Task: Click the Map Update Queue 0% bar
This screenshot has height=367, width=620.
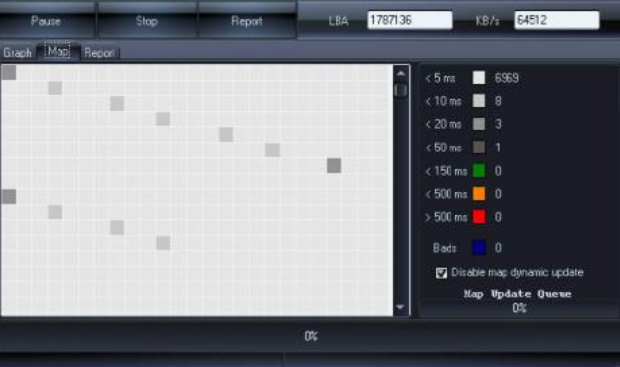Action: (x=519, y=308)
